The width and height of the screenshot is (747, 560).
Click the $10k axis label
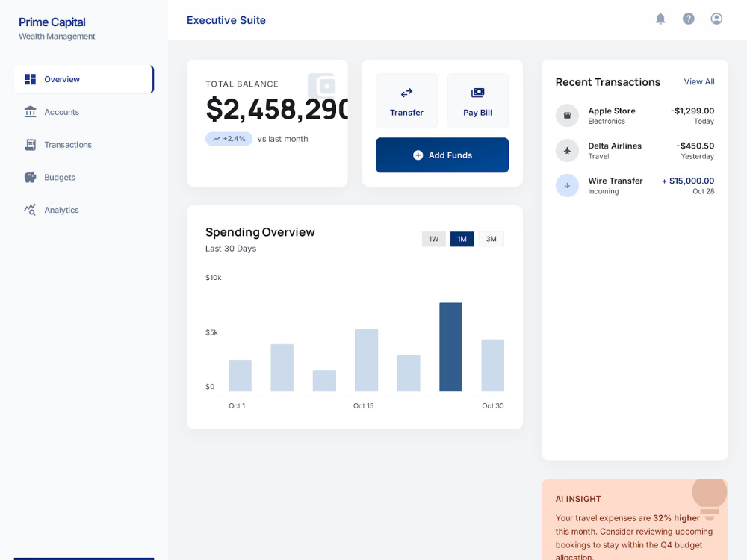pos(214,278)
